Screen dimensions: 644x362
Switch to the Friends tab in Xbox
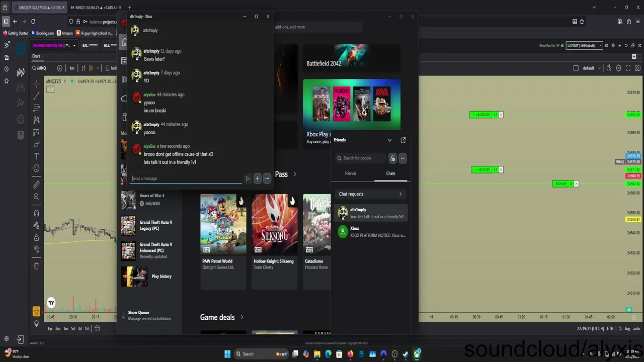click(x=351, y=173)
